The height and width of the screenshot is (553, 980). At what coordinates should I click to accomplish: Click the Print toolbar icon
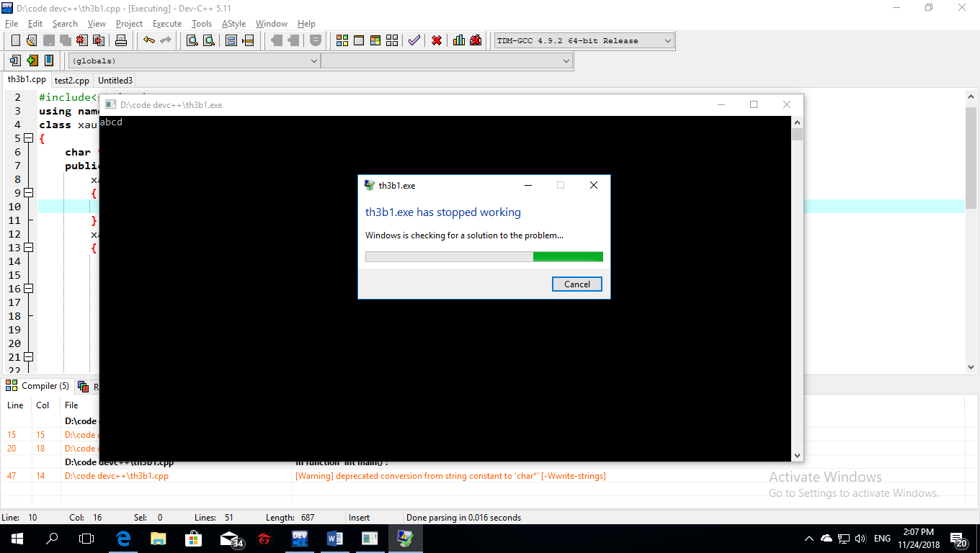[x=121, y=40]
